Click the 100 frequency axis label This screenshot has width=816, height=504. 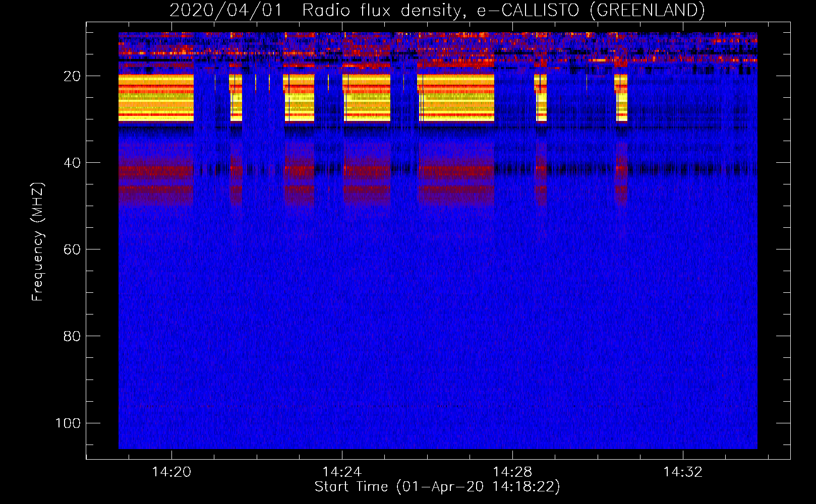click(x=68, y=423)
